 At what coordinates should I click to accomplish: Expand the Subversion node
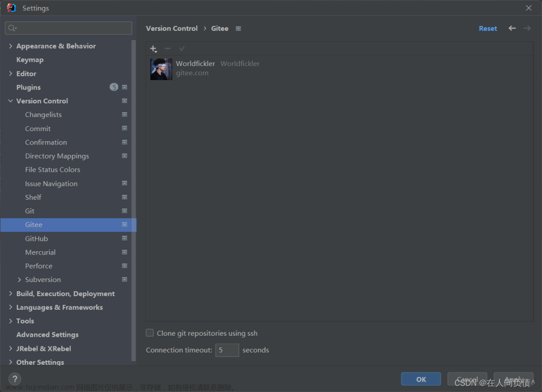pos(20,279)
